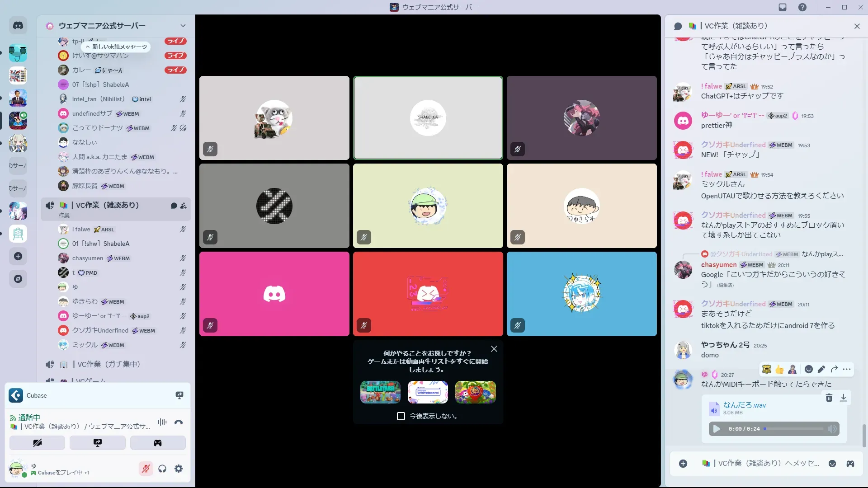The width and height of the screenshot is (868, 488).
Task: Toggle headphone deafen button
Action: (162, 469)
